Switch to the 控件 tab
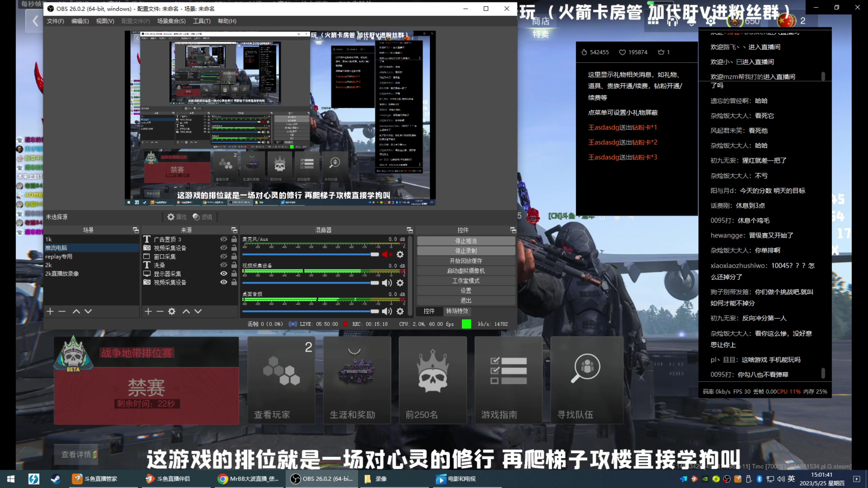This screenshot has width=868, height=488. click(x=429, y=311)
